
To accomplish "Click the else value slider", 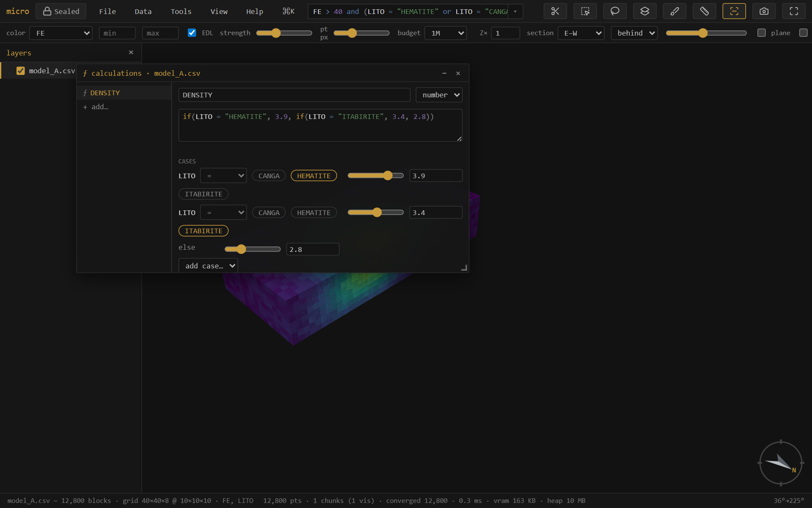I will tap(252, 249).
